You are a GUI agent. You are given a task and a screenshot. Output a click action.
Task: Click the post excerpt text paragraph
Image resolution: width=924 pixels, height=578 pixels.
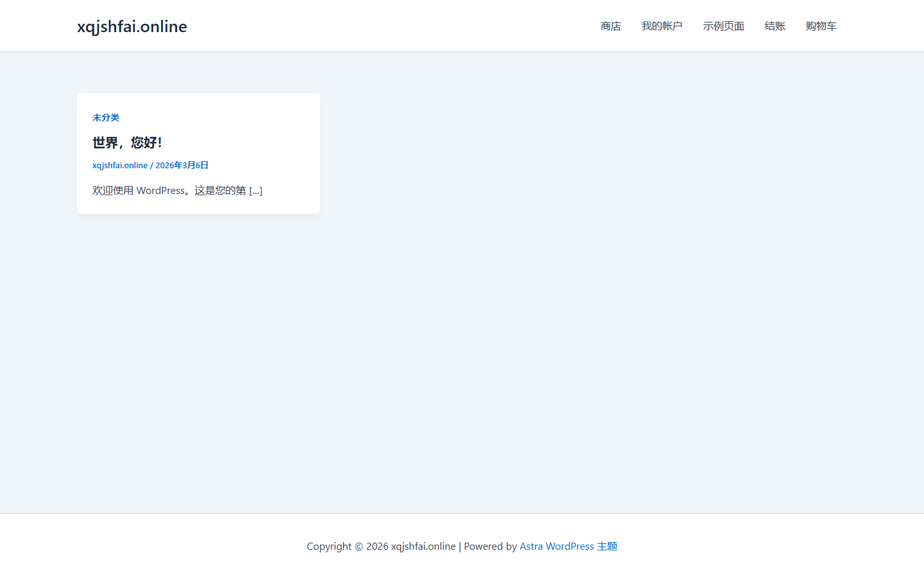tap(177, 190)
